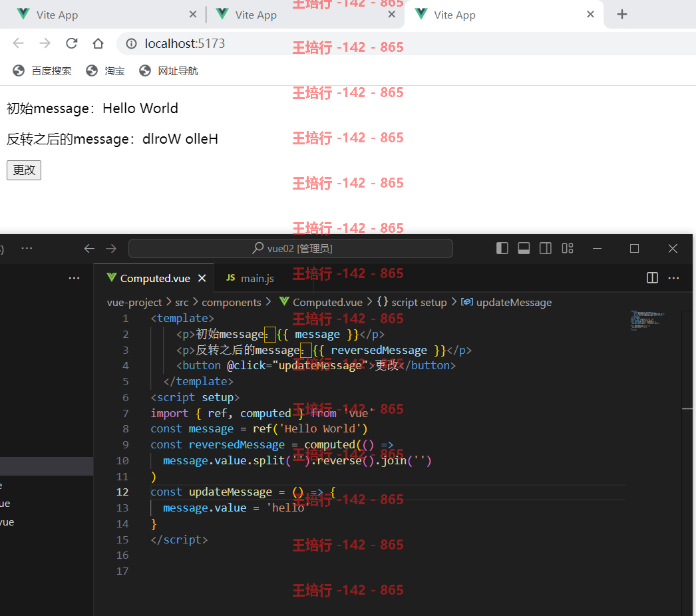Open the 淘宝 bookmark

pyautogui.click(x=105, y=71)
